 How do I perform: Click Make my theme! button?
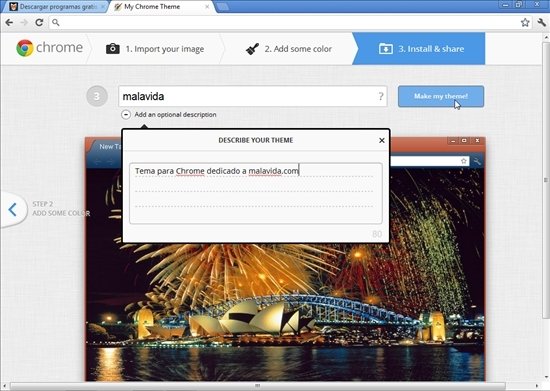click(441, 96)
